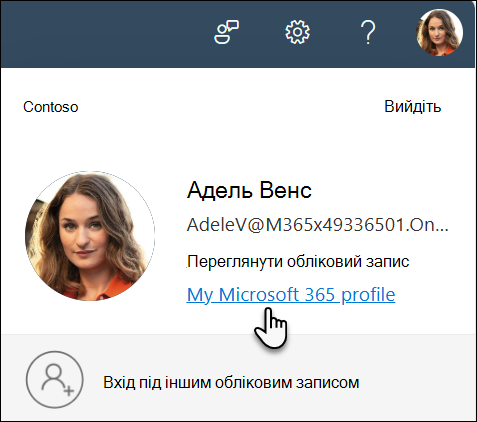Click the Help question mark icon
Viewport: 477px width, 422px height.
click(368, 32)
